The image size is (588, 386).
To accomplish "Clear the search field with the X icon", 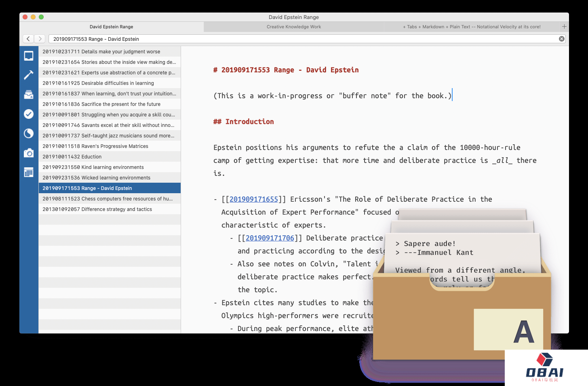I will click(x=561, y=39).
